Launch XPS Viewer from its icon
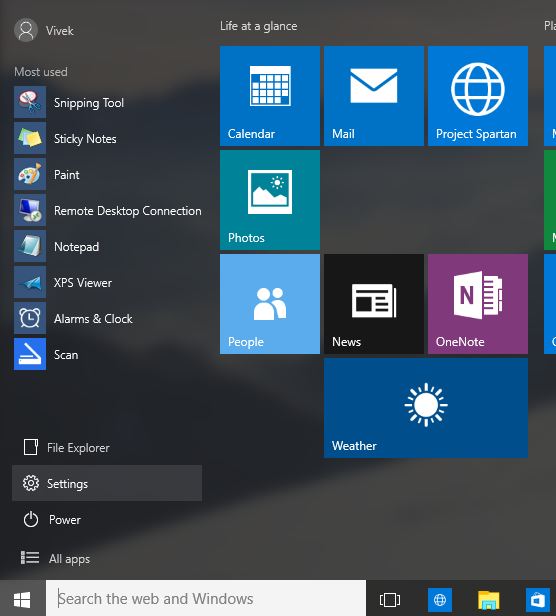The height and width of the screenshot is (616, 556). tap(30, 282)
